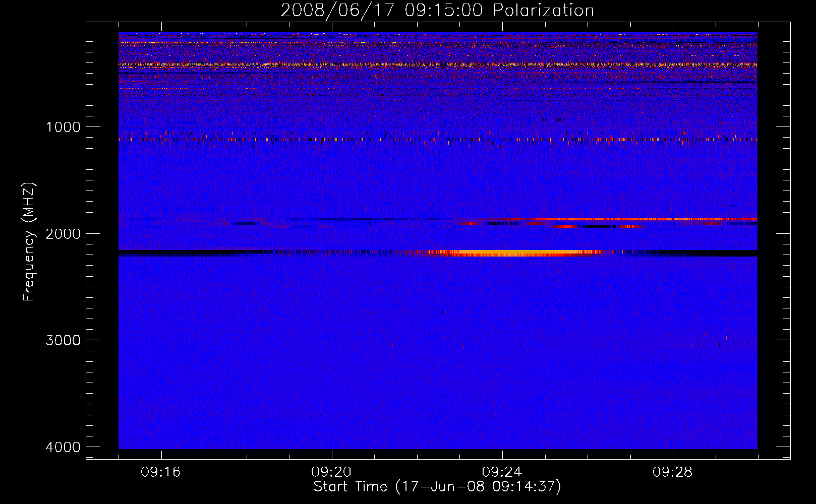Select the 'Frequency (MHZ)' axis label
Screen dimensions: 816x504
tap(29, 242)
